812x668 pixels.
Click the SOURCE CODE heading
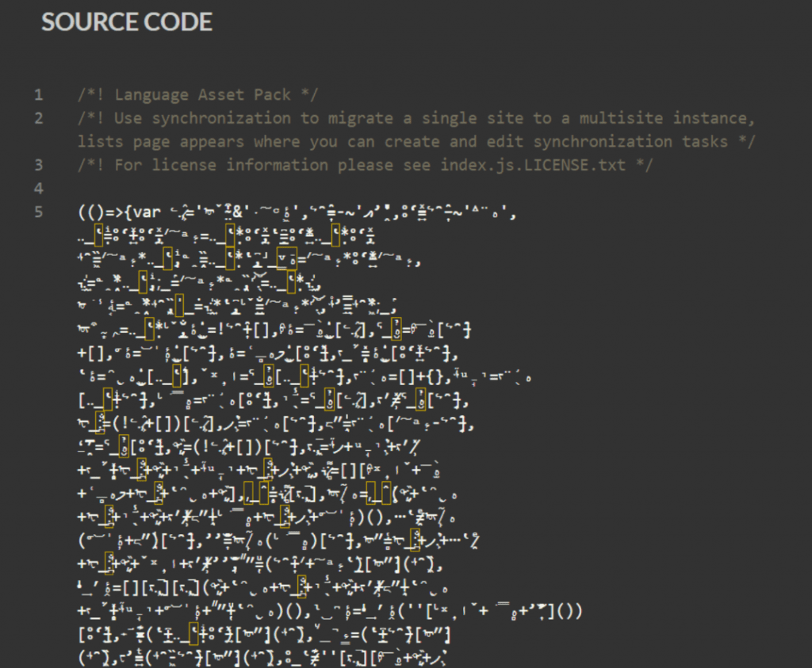click(126, 21)
